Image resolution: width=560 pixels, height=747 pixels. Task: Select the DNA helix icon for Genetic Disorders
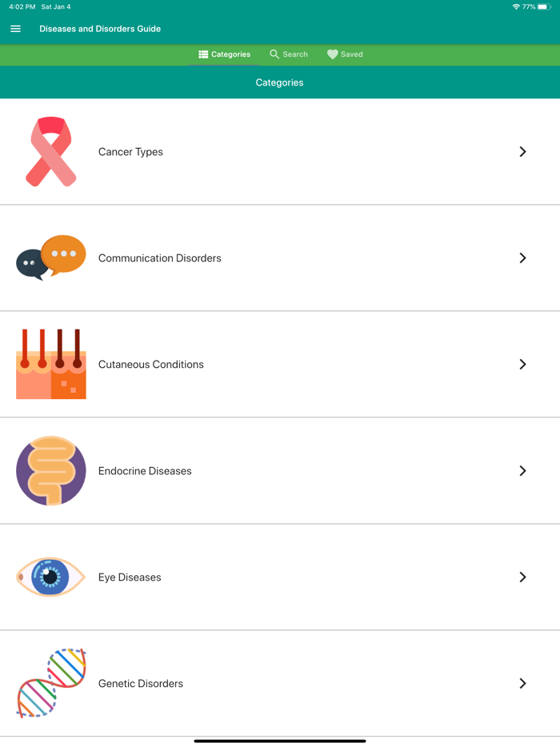[50, 683]
